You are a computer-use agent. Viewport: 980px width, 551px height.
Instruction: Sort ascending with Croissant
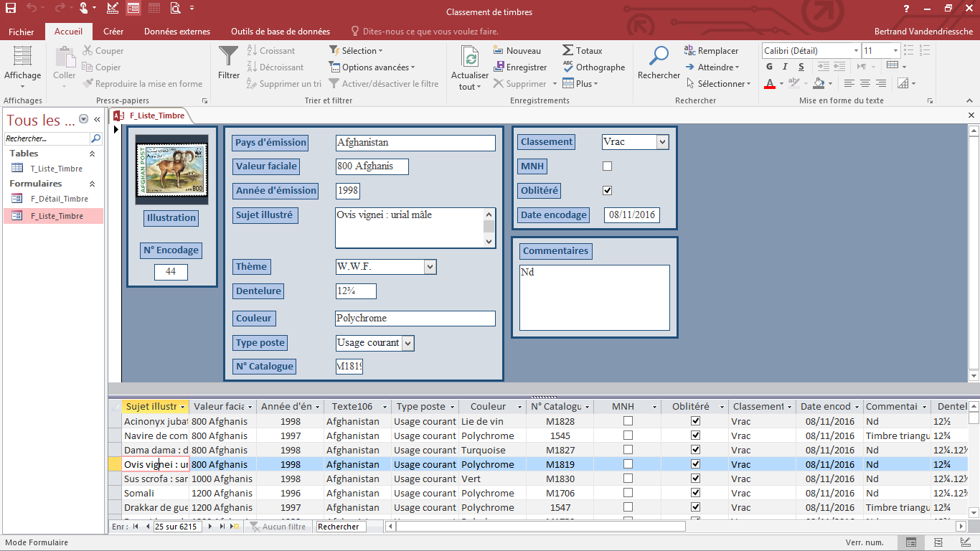click(x=270, y=51)
